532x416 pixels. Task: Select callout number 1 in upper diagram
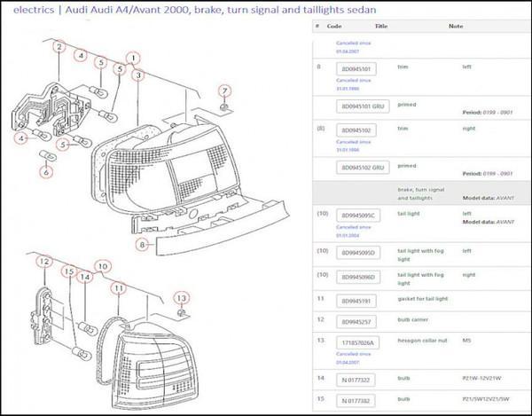tap(134, 58)
